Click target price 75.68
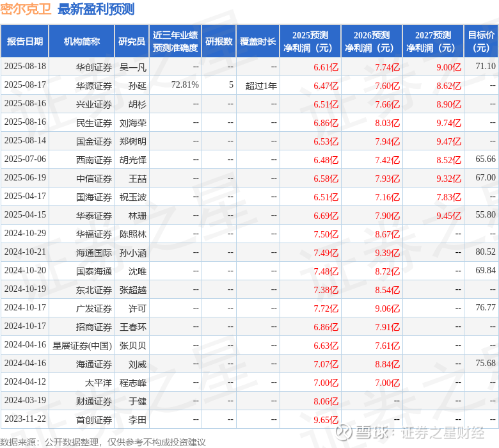This screenshot has width=499, height=448. click(x=486, y=363)
